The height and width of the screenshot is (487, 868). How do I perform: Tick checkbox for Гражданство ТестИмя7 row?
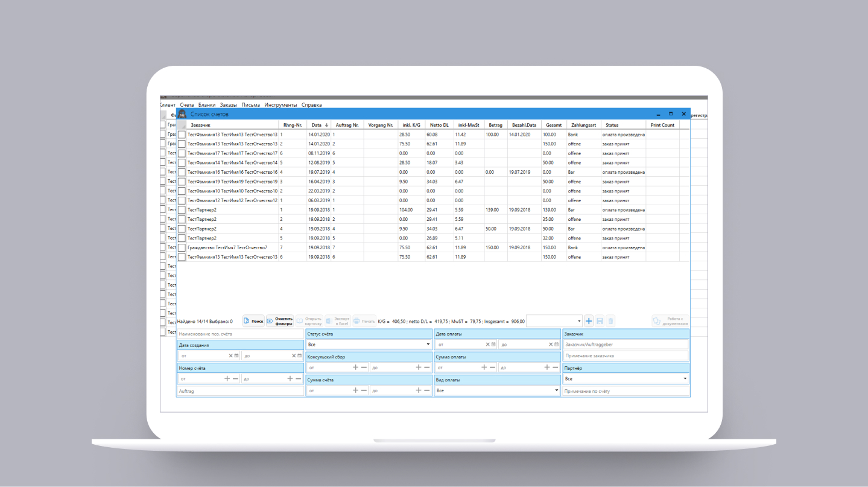pyautogui.click(x=182, y=247)
